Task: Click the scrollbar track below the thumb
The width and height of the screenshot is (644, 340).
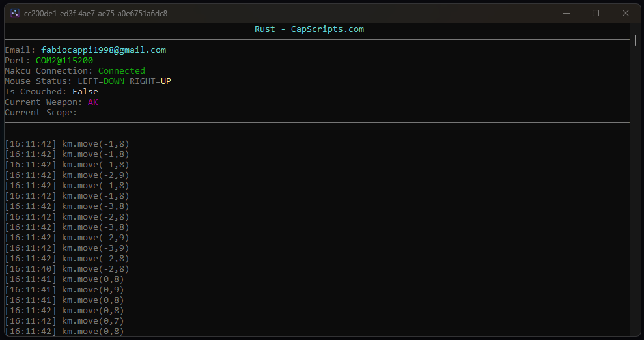Action: click(636, 195)
